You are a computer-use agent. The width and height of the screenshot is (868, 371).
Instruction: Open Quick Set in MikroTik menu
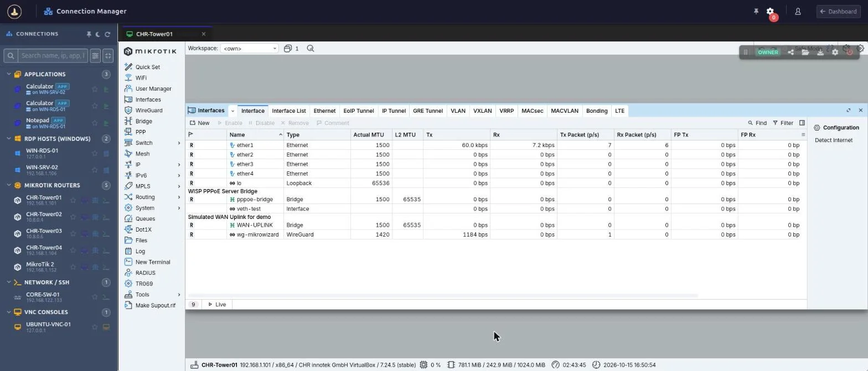pos(147,67)
